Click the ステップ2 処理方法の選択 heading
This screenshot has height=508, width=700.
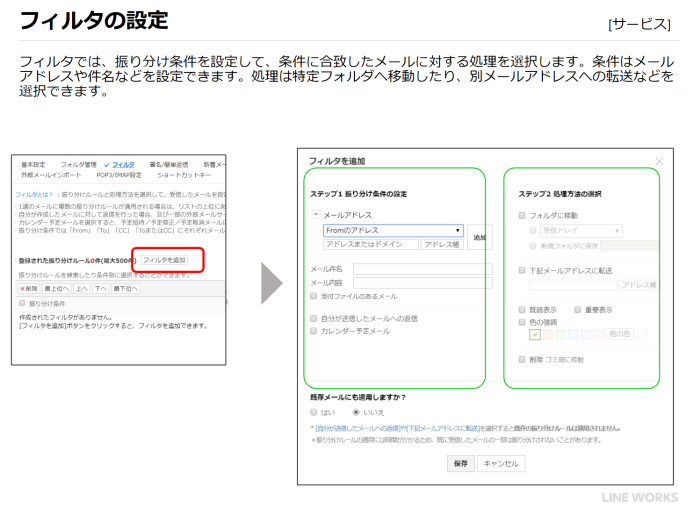click(x=560, y=194)
